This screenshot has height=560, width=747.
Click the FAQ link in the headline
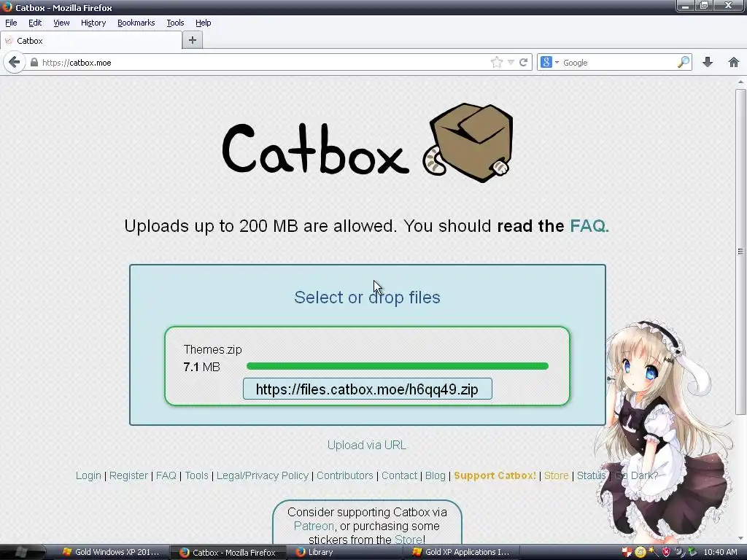(589, 226)
